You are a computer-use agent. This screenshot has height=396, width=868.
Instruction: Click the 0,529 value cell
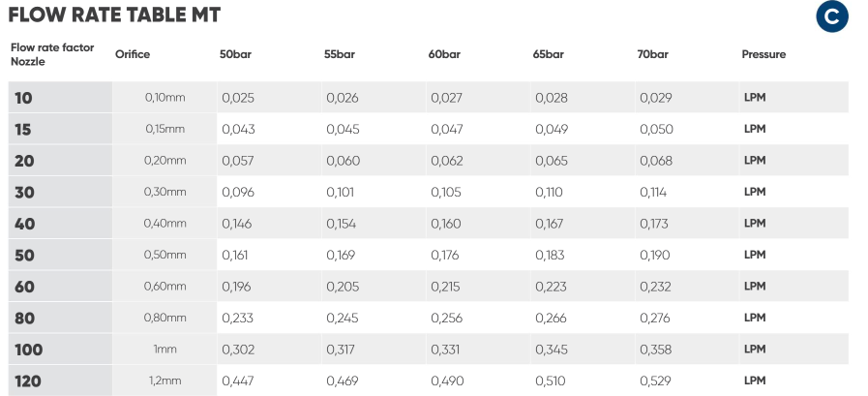[x=655, y=381]
